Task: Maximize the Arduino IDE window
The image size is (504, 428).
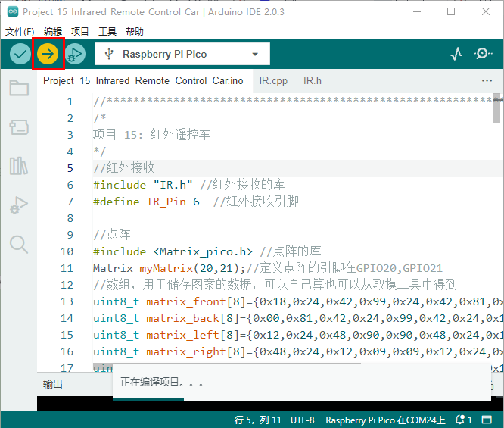Action: pyautogui.click(x=451, y=12)
